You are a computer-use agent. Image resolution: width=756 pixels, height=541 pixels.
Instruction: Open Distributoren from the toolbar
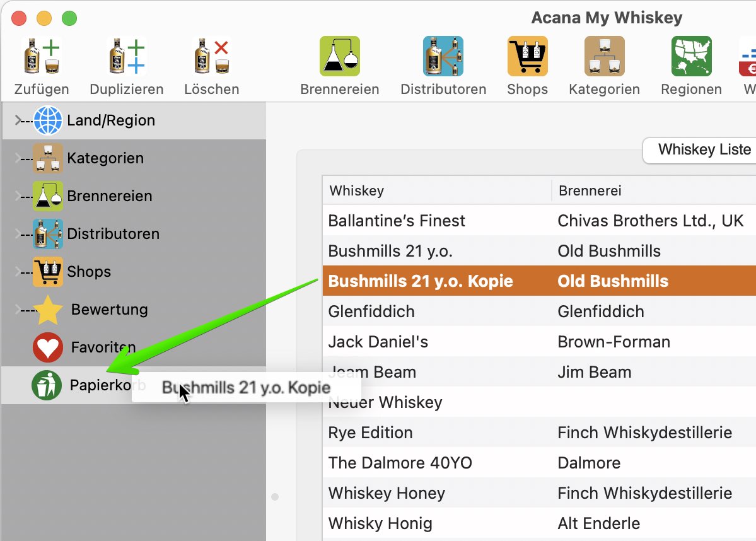443,56
